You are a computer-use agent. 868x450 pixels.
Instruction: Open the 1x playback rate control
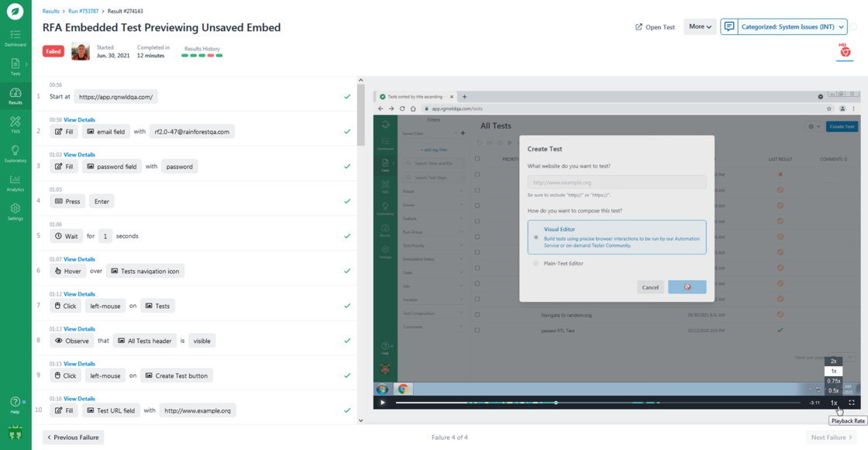(834, 403)
